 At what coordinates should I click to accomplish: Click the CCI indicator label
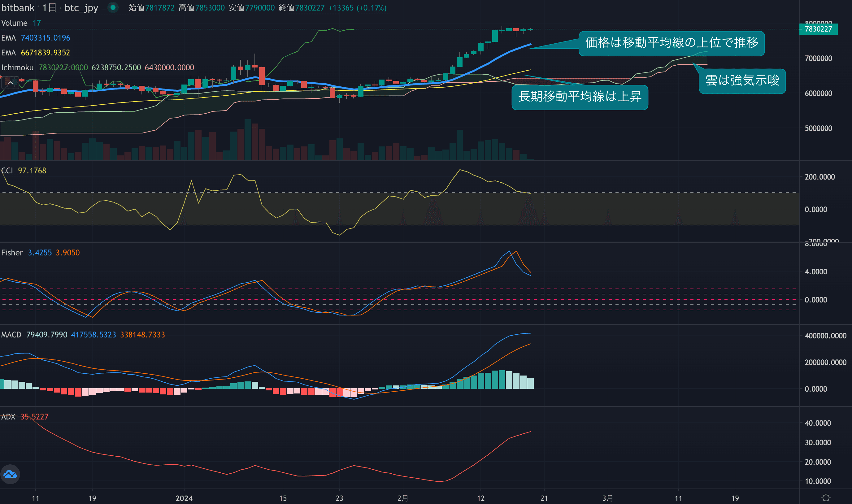[x=7, y=171]
